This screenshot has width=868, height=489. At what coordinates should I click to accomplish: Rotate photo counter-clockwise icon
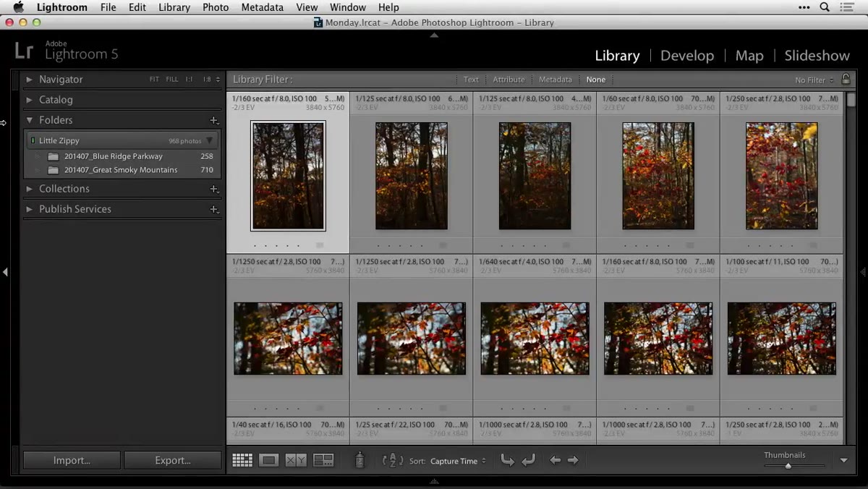click(x=508, y=460)
